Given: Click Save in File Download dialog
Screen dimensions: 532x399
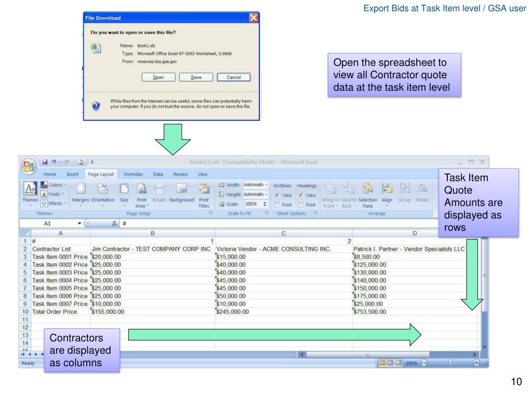Looking at the screenshot, I should (196, 77).
